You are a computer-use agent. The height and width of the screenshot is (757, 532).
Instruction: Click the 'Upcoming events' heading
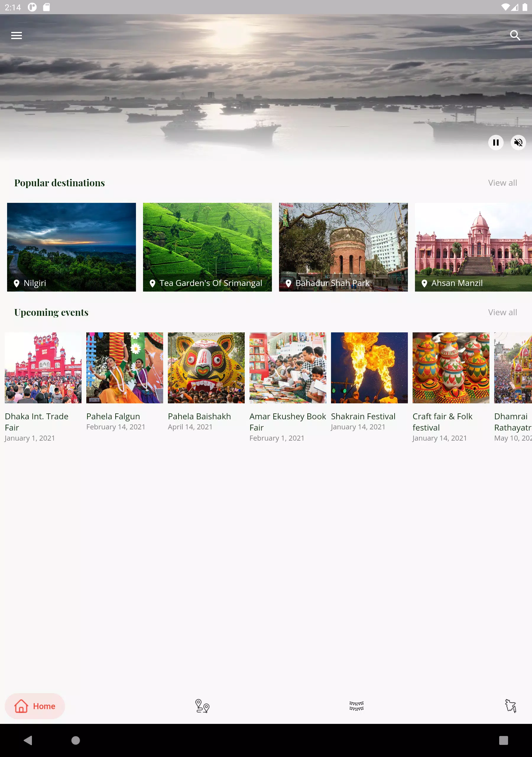click(51, 312)
